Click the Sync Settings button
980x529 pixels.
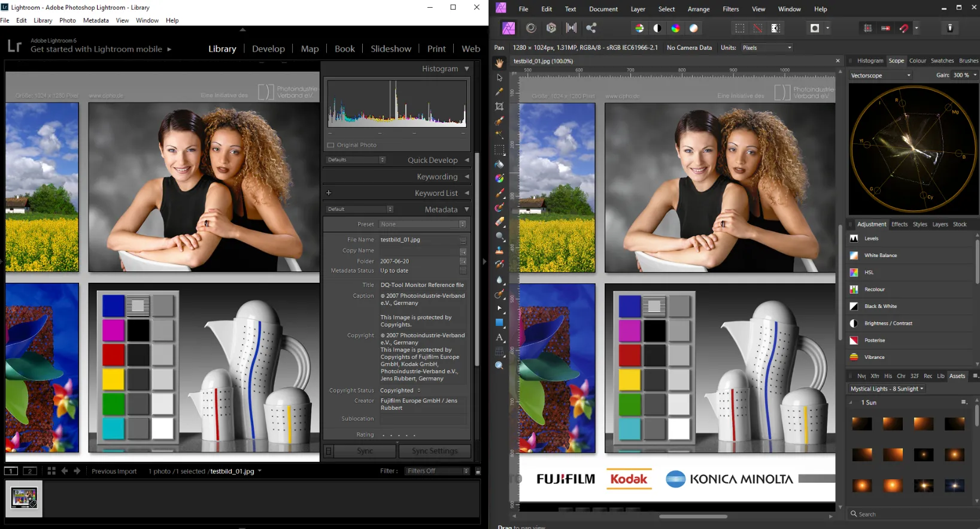point(435,451)
